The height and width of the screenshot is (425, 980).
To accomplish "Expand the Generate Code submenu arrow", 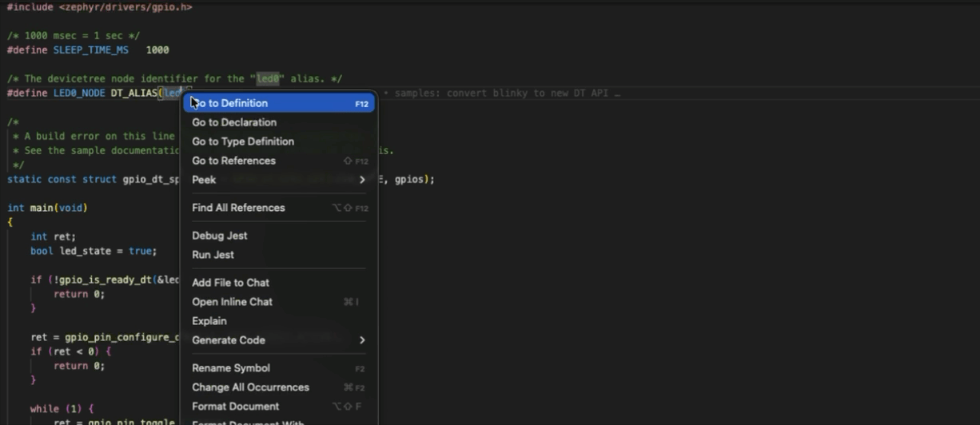I will point(362,340).
